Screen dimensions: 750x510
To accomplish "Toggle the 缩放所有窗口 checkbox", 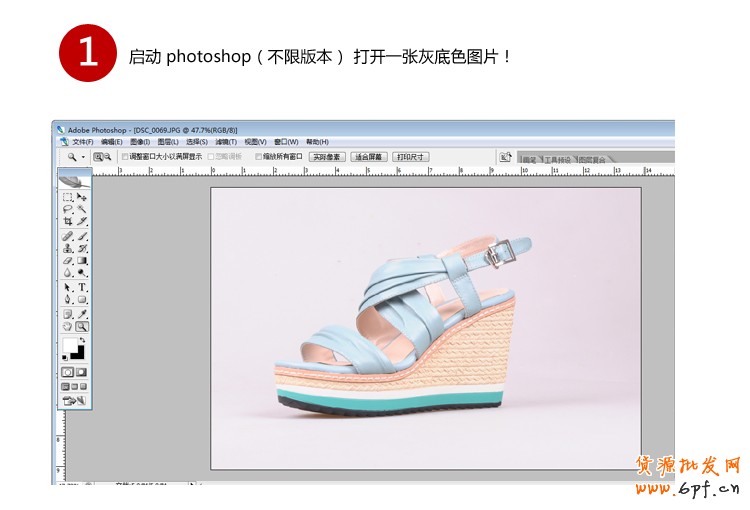I will click(x=259, y=157).
